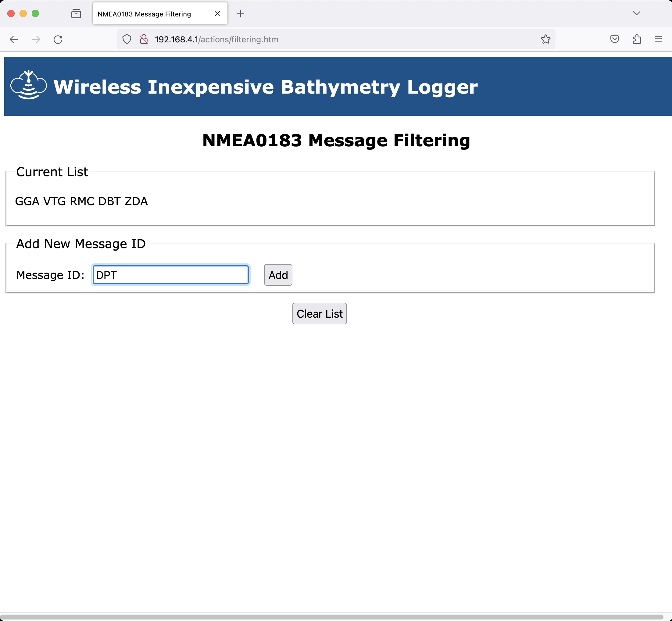
Task: Click the list entries 'GGA VTG RMC DBT ZDA'
Action: pos(81,201)
